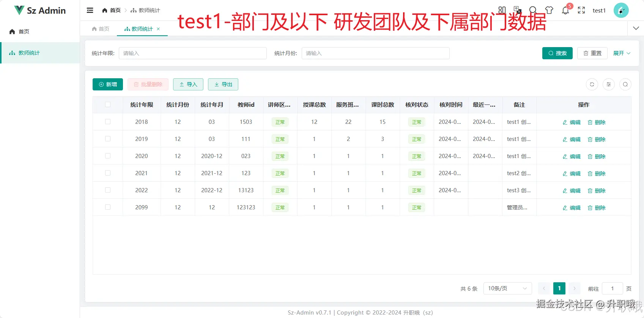Edit the 2020 row
The width and height of the screenshot is (644, 318).
click(x=572, y=157)
